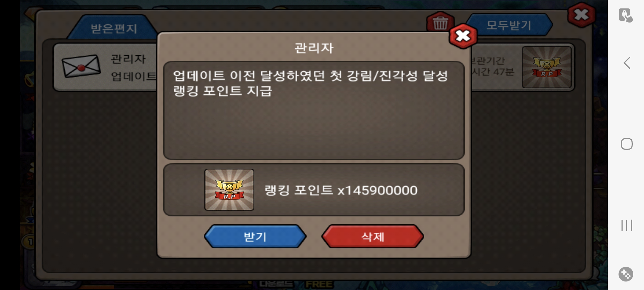
Task: Click the R.P reward thumbnail in mail list
Action: (x=547, y=67)
